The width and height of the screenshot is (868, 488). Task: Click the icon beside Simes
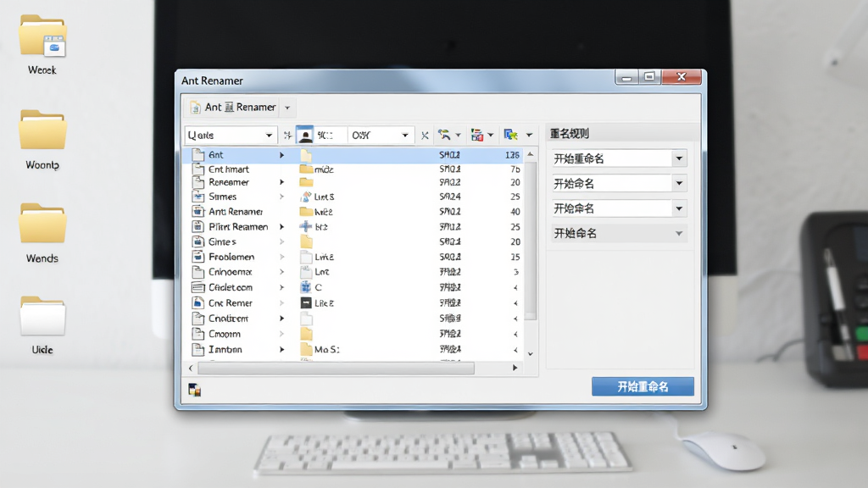198,197
